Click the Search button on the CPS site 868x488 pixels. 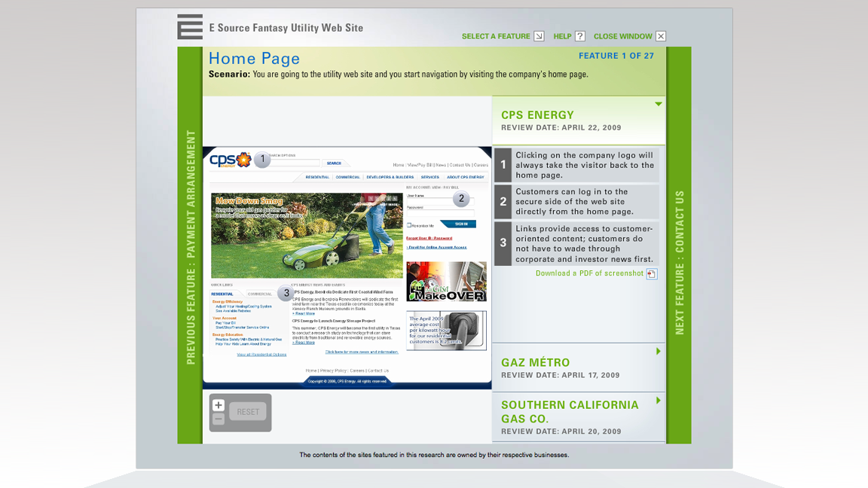[334, 163]
